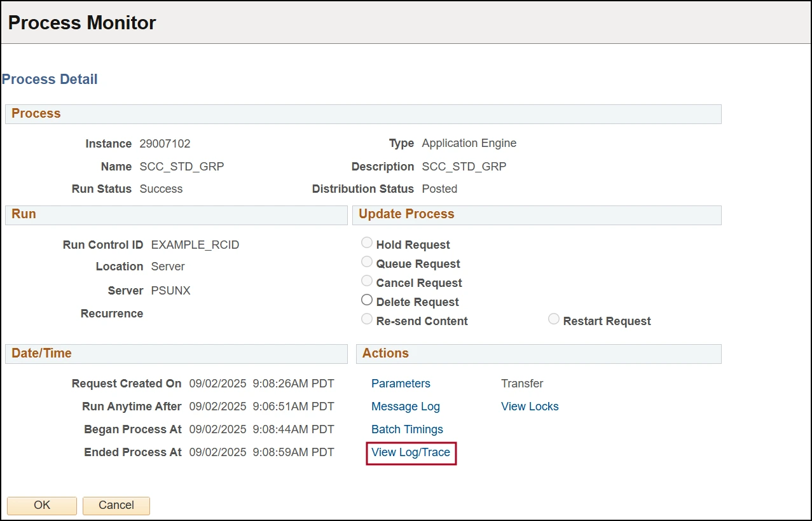Choose the Re-send Content option

pos(367,319)
